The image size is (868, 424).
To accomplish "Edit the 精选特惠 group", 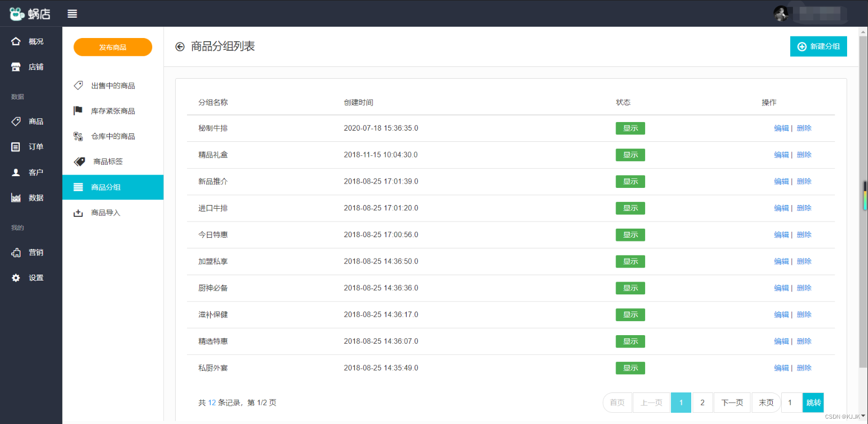I will coord(781,341).
